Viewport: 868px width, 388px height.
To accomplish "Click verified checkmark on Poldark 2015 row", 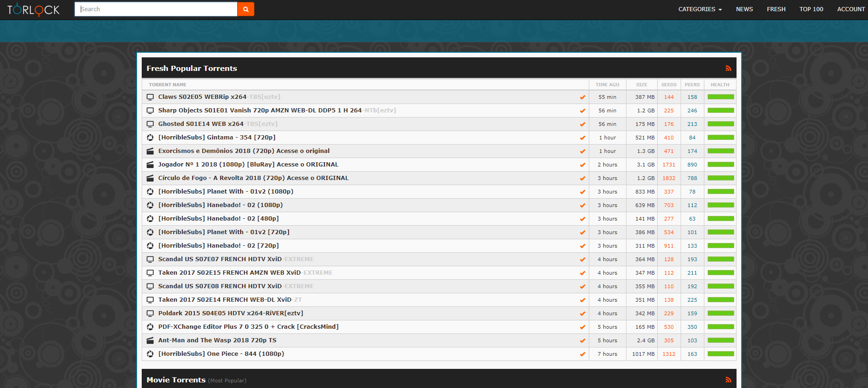I will (582, 313).
